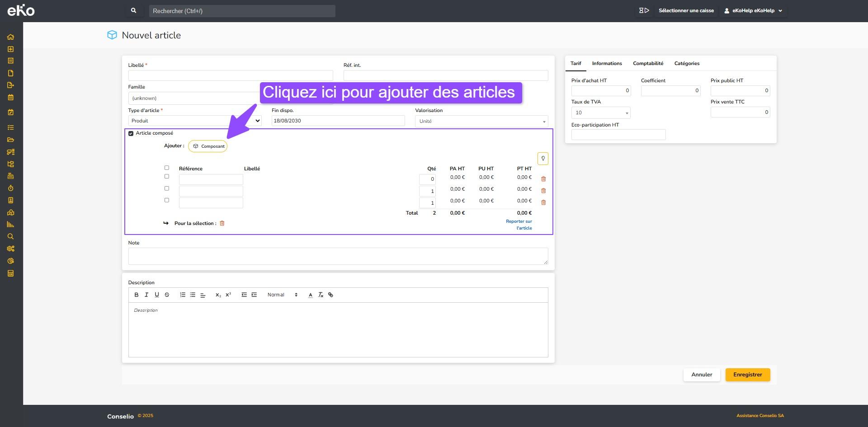Click the Reporter sur l'article link
The image size is (868, 427).
click(x=519, y=225)
